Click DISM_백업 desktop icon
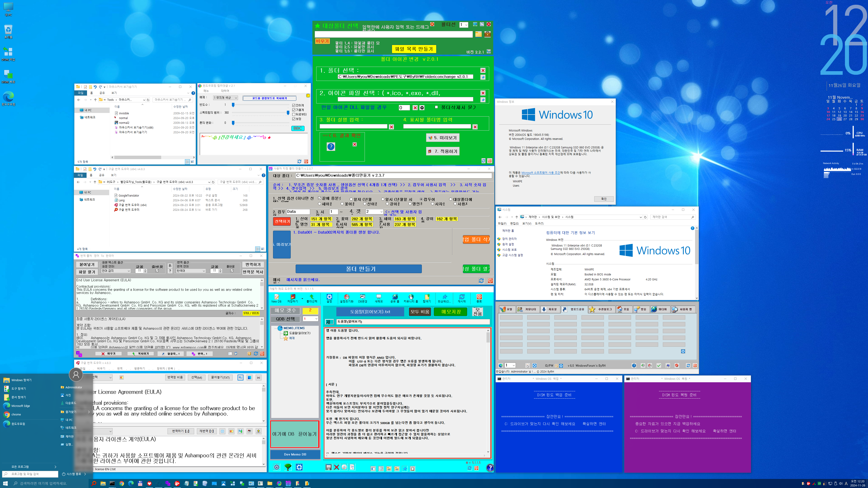This screenshot has height=488, width=868. [x=8, y=54]
